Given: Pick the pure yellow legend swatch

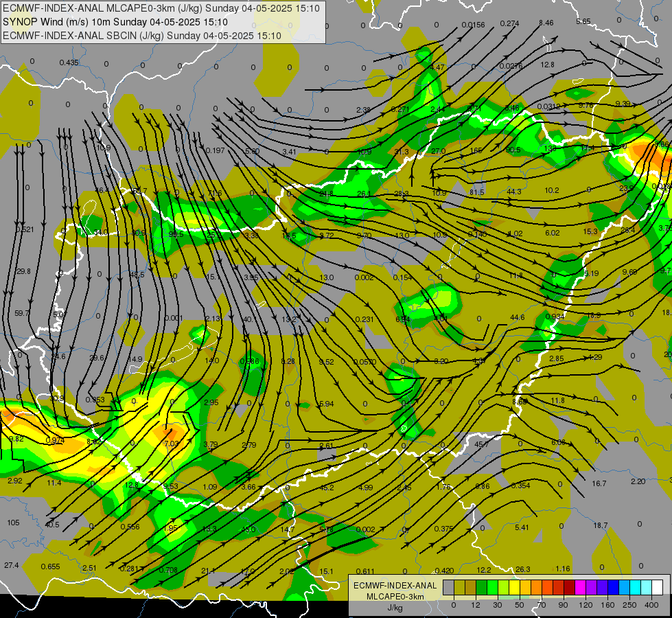Looking at the screenshot, I should 514,588.
